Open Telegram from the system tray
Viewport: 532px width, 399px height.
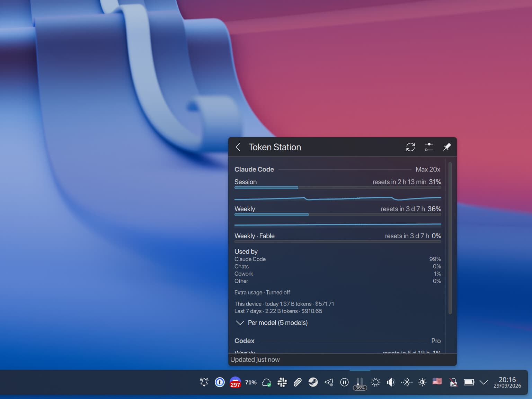329,382
